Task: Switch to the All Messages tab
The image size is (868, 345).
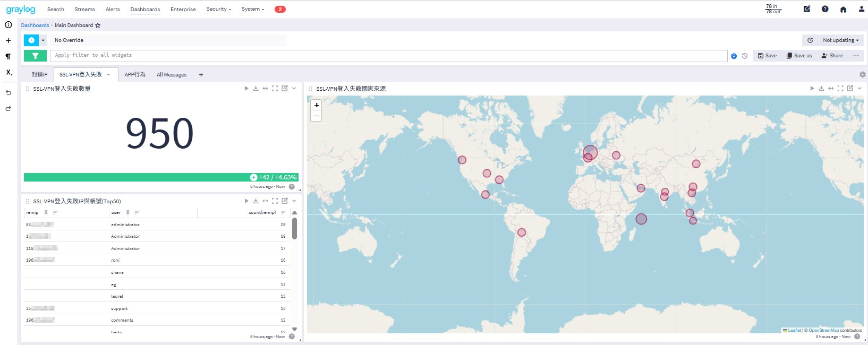Action: pos(172,75)
